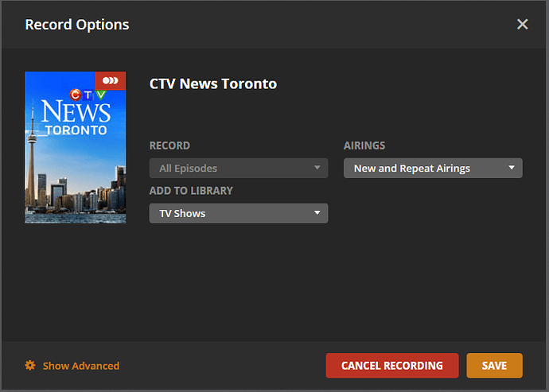Click the Record Options heading
Viewport: 549px width, 392px height.
(77, 25)
